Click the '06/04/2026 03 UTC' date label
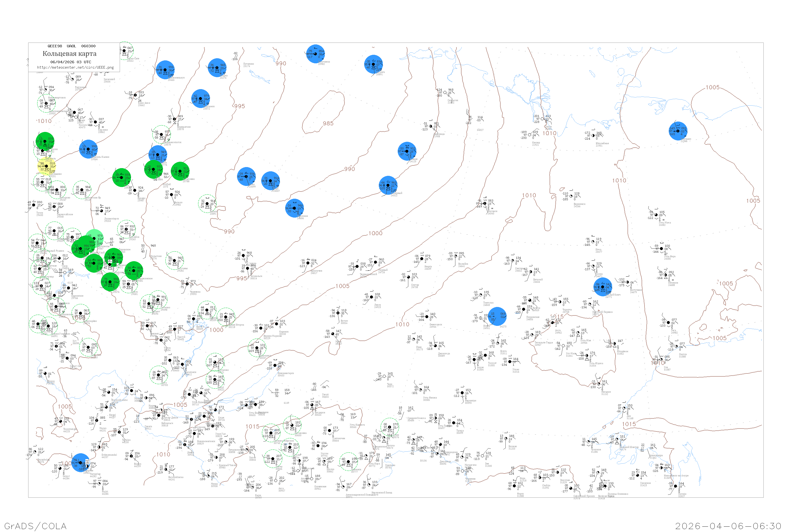This screenshot has width=798, height=532. pyautogui.click(x=70, y=62)
